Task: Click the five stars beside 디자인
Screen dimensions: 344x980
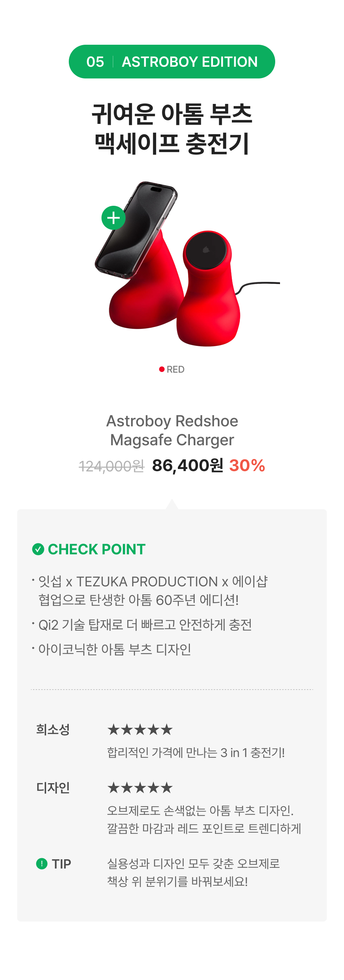Action: 140,788
